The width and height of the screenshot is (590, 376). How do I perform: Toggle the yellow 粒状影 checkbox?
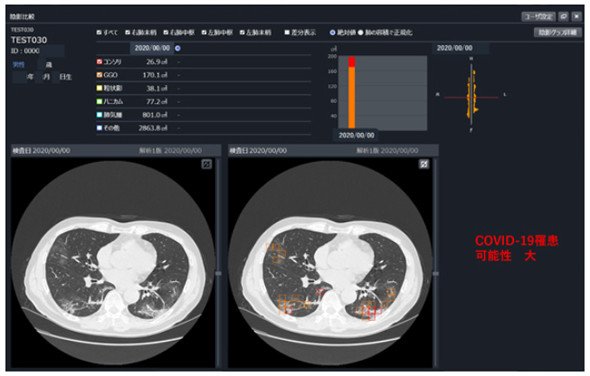click(99, 88)
